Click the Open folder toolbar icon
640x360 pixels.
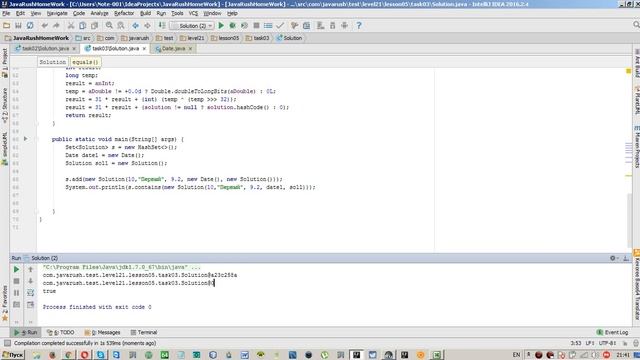pos(6,26)
